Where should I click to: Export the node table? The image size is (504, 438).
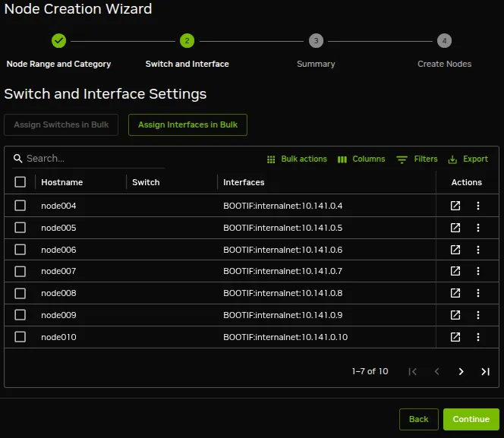tap(468, 159)
